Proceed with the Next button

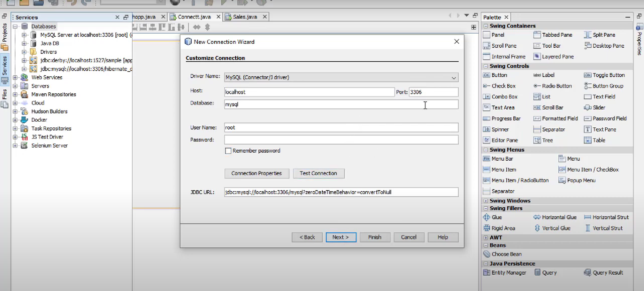click(341, 237)
